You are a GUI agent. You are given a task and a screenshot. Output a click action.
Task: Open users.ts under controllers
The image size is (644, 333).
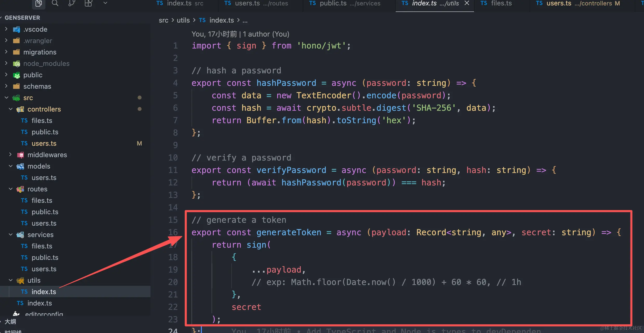(x=44, y=143)
